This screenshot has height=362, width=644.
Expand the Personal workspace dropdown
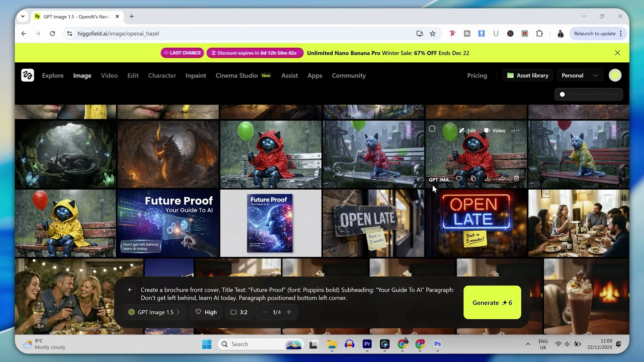pos(580,75)
